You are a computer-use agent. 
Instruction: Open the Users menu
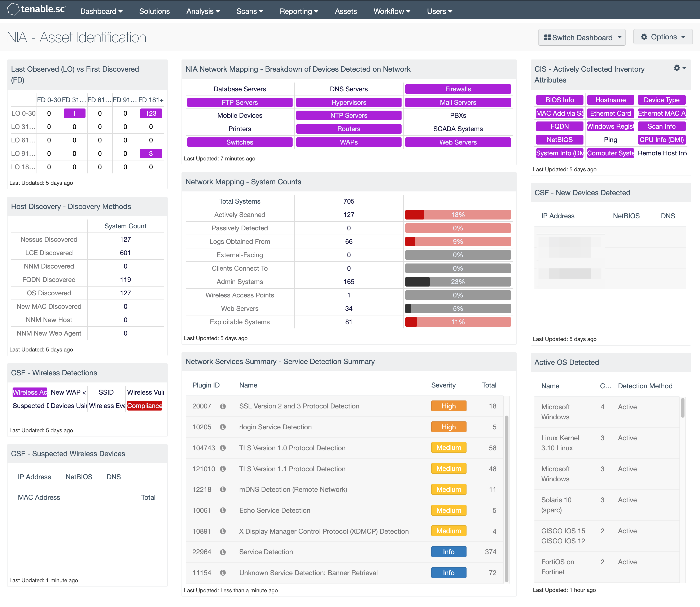coord(440,11)
